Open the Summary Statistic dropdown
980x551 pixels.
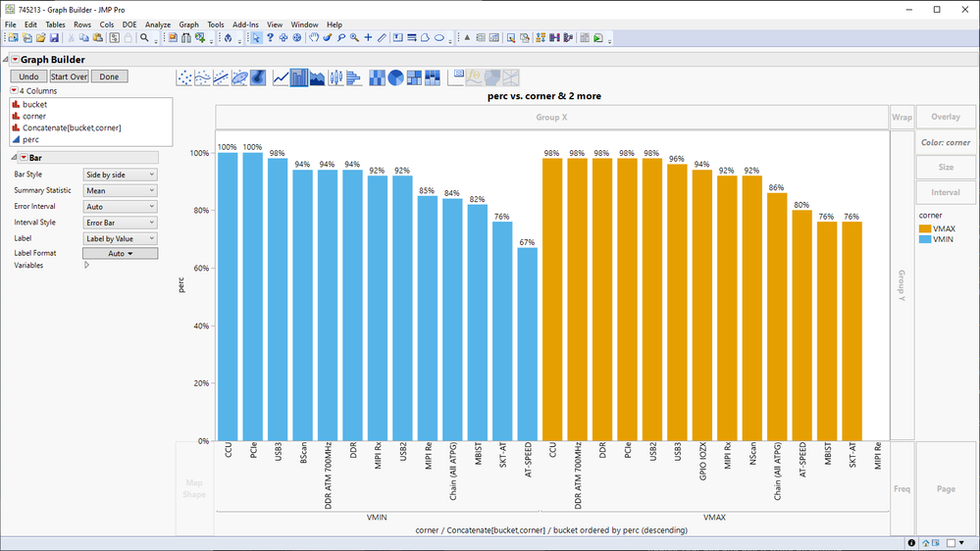click(120, 190)
